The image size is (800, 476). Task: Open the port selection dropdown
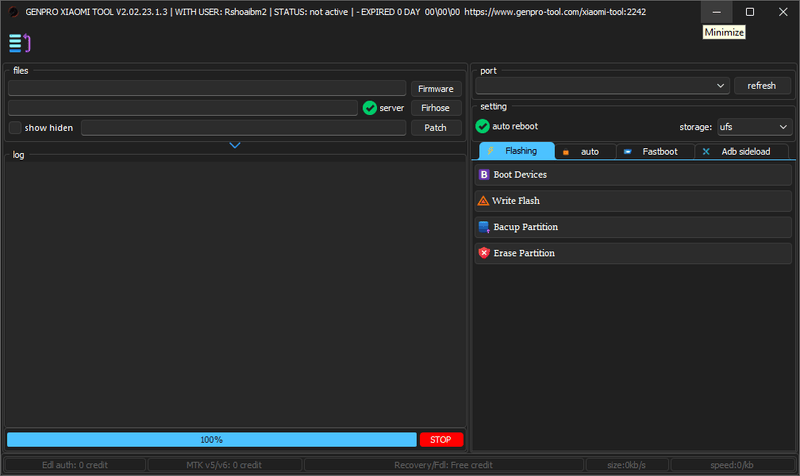click(x=603, y=86)
